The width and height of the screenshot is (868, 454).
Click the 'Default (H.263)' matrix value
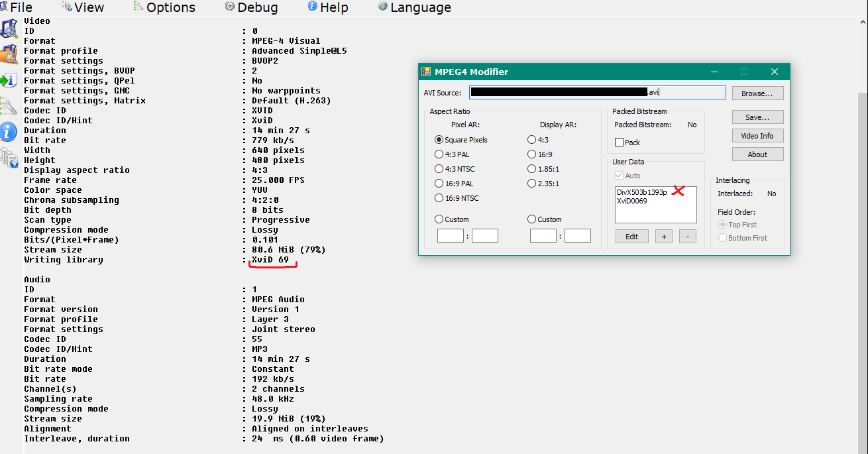point(292,101)
